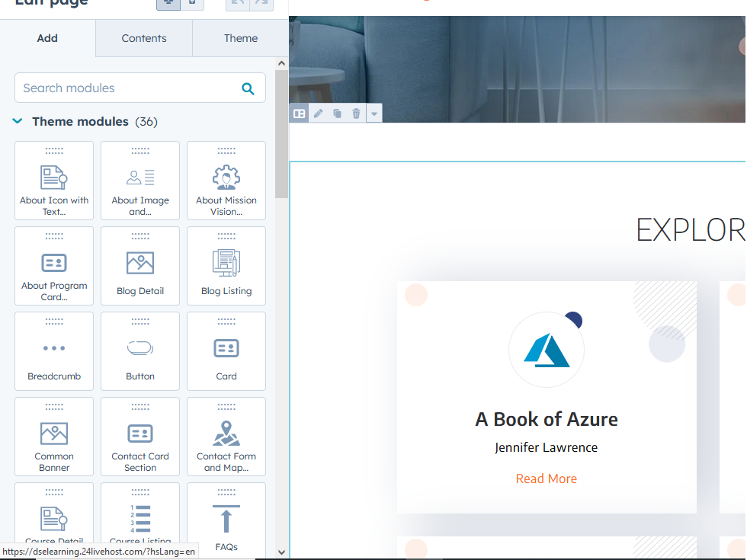Open section toolbar more options dropdown

point(373,114)
